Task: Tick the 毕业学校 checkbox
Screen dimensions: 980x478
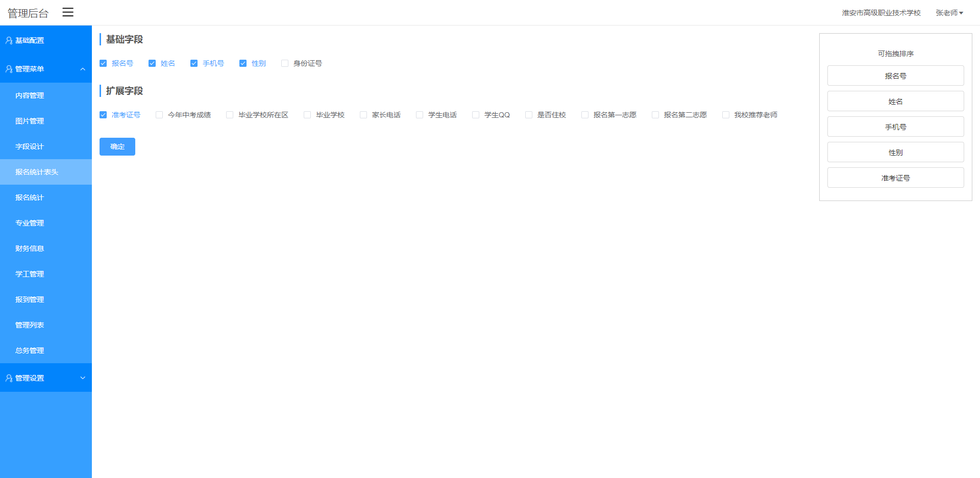Action: (x=307, y=115)
